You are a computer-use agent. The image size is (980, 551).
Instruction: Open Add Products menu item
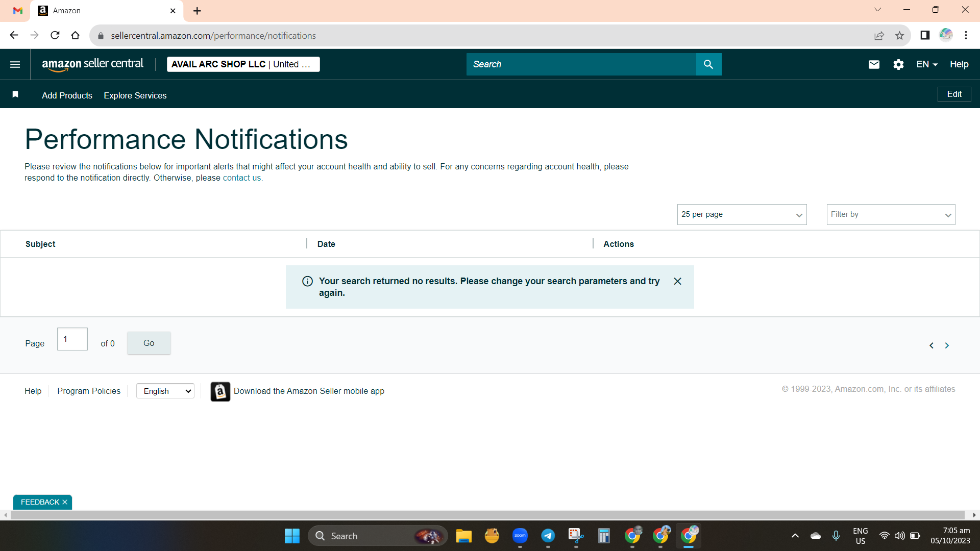click(67, 95)
